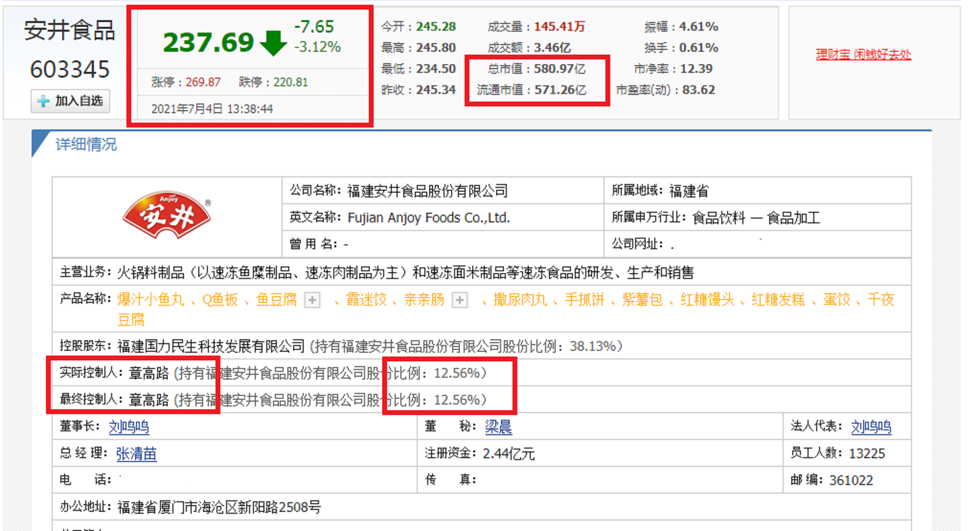Open chairman 刘鸣鸣 link in 董事长 row
980x531 pixels.
click(x=129, y=427)
